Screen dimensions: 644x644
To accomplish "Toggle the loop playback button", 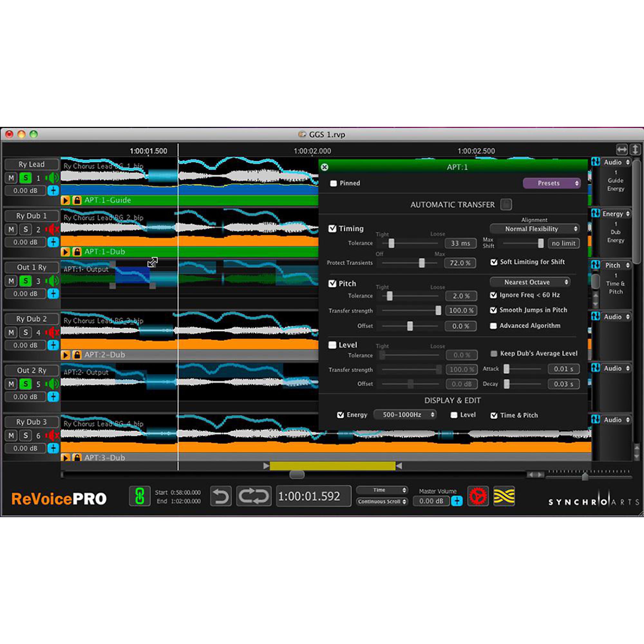I will (254, 496).
